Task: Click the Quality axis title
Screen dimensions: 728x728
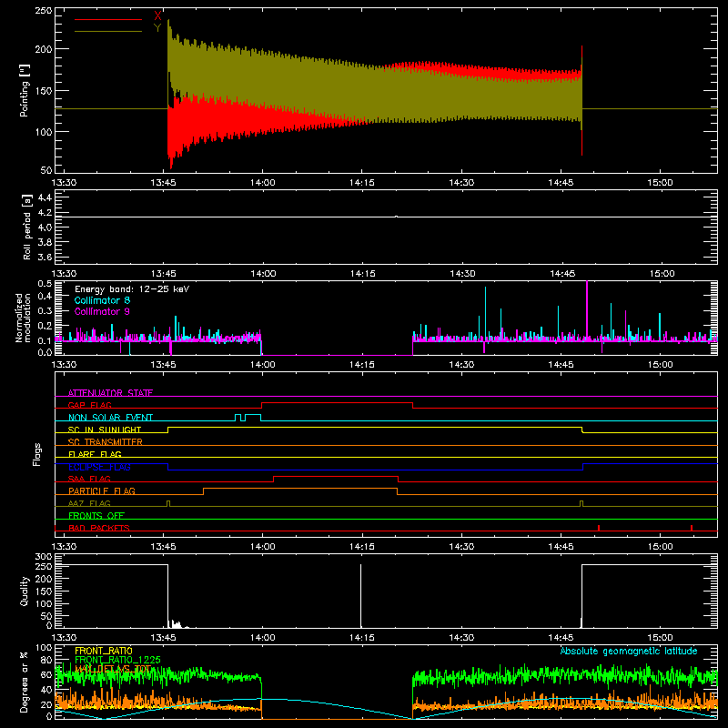Action: point(25,591)
